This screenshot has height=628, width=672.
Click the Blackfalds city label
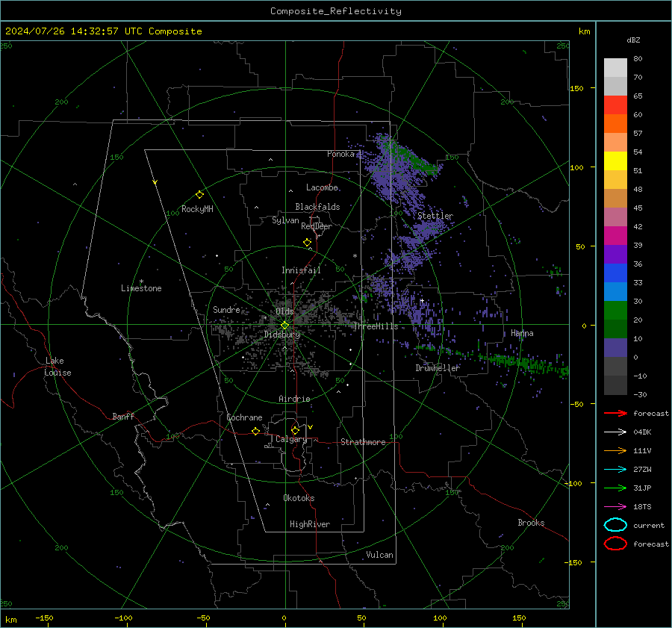pyautogui.click(x=317, y=207)
